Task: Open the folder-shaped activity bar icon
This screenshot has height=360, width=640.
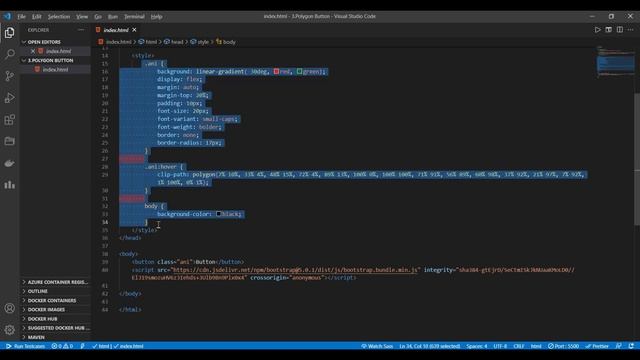Action: click(x=9, y=141)
